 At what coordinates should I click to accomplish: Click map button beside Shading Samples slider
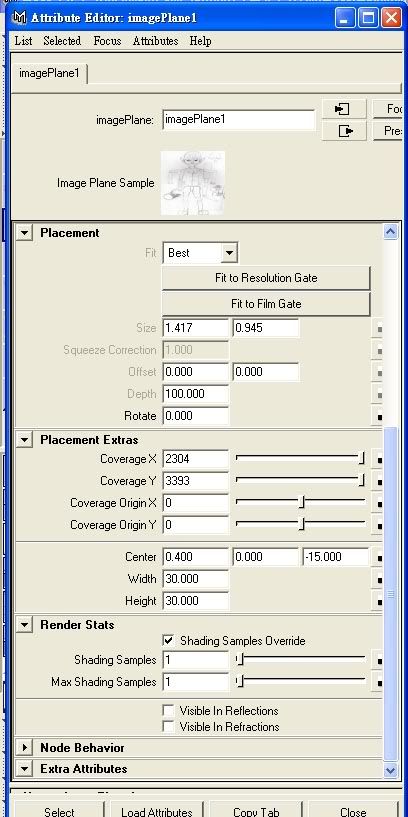click(x=379, y=660)
